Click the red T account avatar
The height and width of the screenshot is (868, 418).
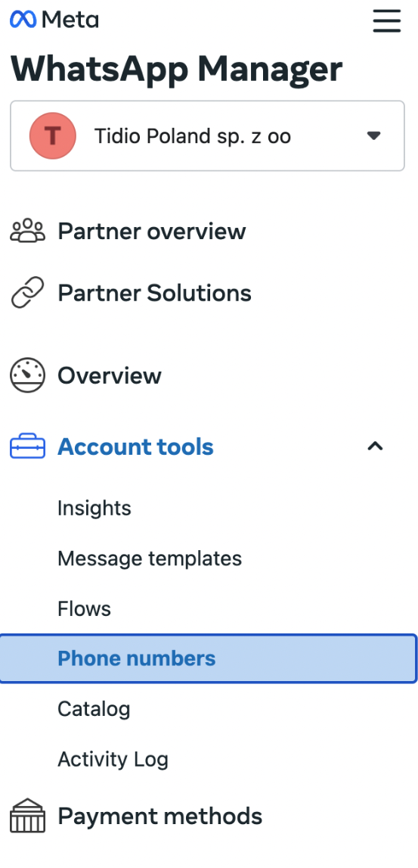click(52, 135)
